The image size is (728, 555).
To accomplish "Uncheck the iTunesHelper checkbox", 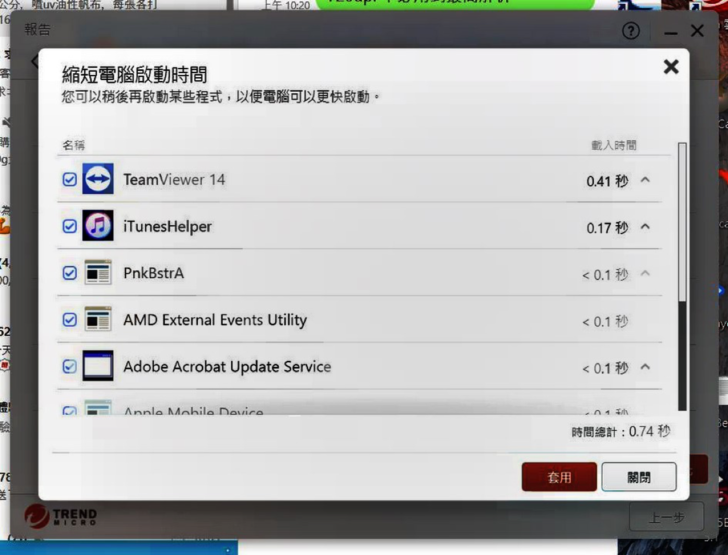I will [x=70, y=226].
